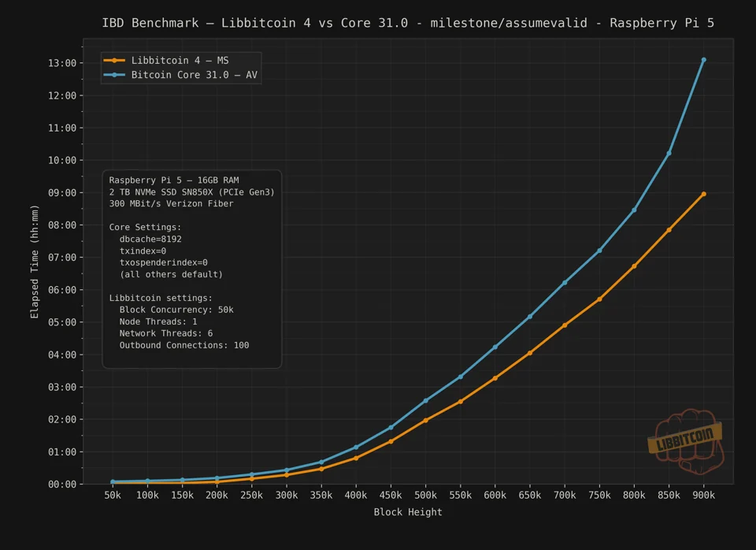Click the 650k x-axis tick label
The width and height of the screenshot is (756, 550).
530,496
